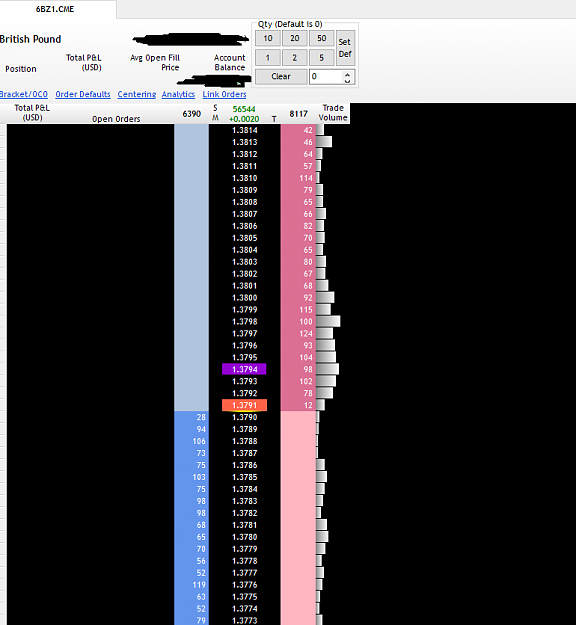This screenshot has height=625, width=576.
Task: Open the Centering link
Action: click(x=137, y=94)
